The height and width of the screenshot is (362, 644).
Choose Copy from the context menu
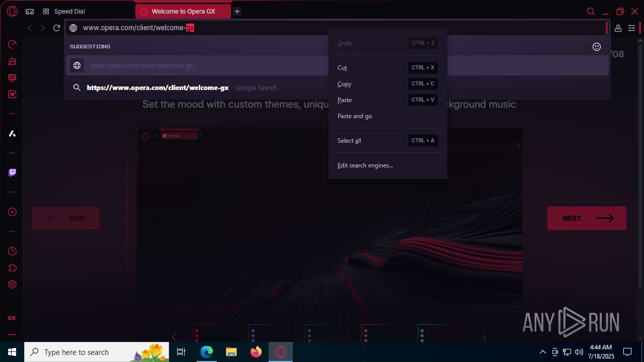click(x=387, y=83)
